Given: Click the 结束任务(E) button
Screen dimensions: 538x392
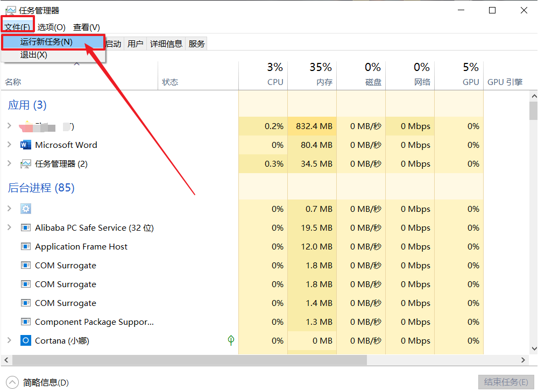Looking at the screenshot, I should click(x=506, y=382).
